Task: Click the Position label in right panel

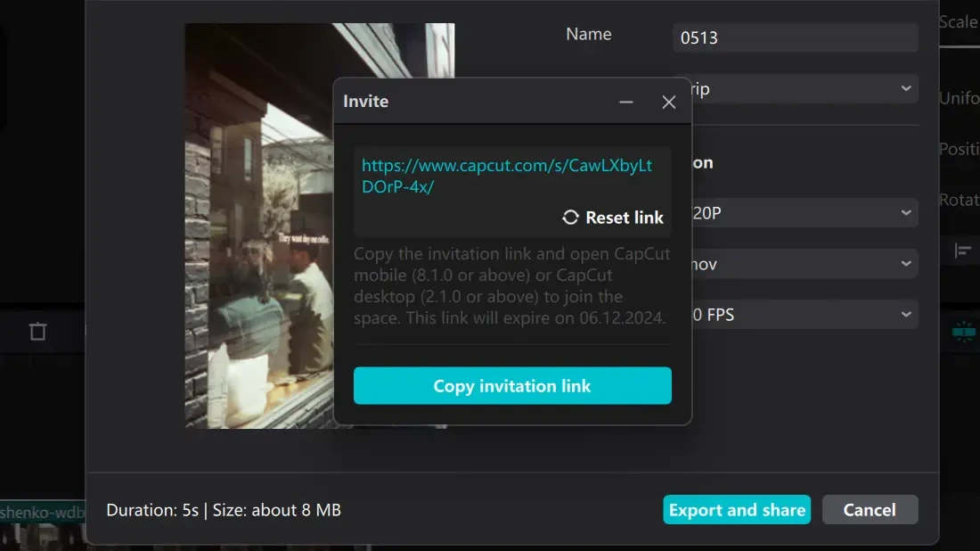Action: [x=960, y=149]
